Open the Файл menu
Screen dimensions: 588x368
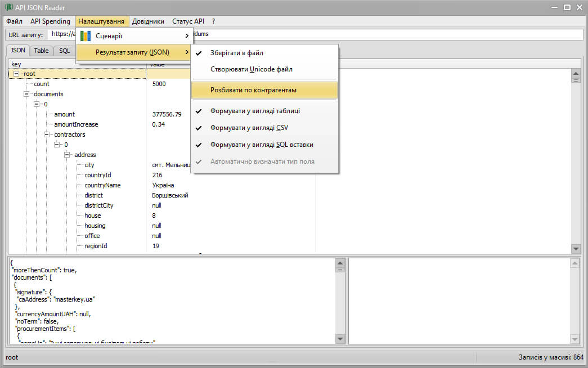[x=15, y=21]
